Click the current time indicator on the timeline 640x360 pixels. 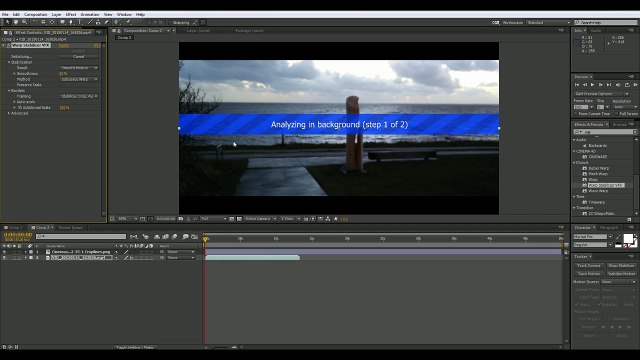click(x=205, y=238)
